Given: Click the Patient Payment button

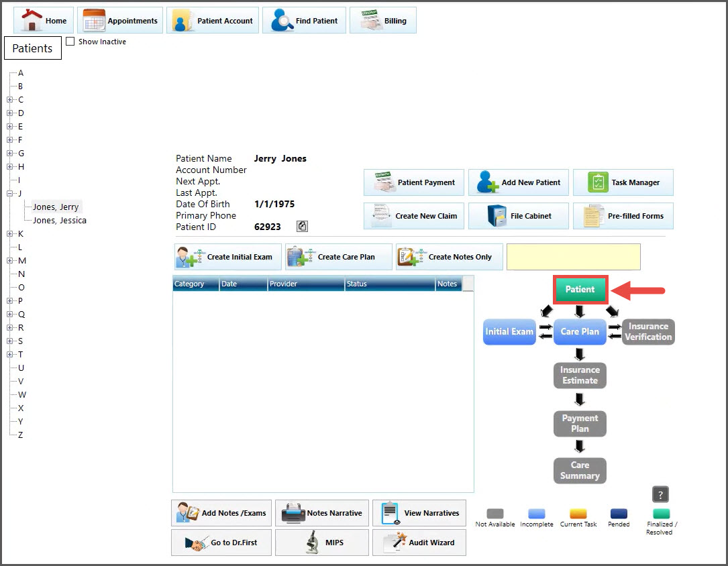Looking at the screenshot, I should [414, 182].
